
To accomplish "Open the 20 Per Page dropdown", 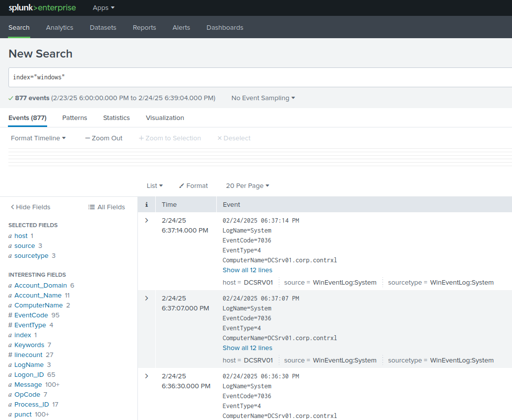I will coord(248,185).
